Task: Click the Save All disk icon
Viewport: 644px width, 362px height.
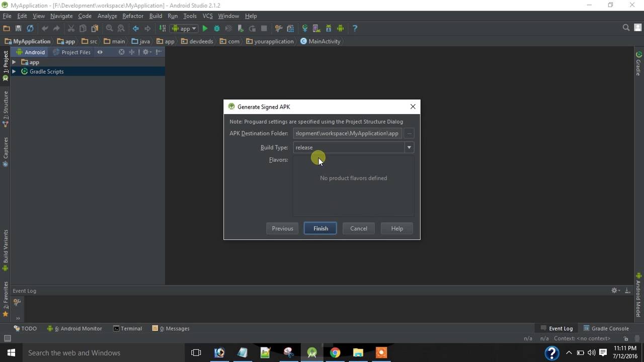Action: pos(18,28)
